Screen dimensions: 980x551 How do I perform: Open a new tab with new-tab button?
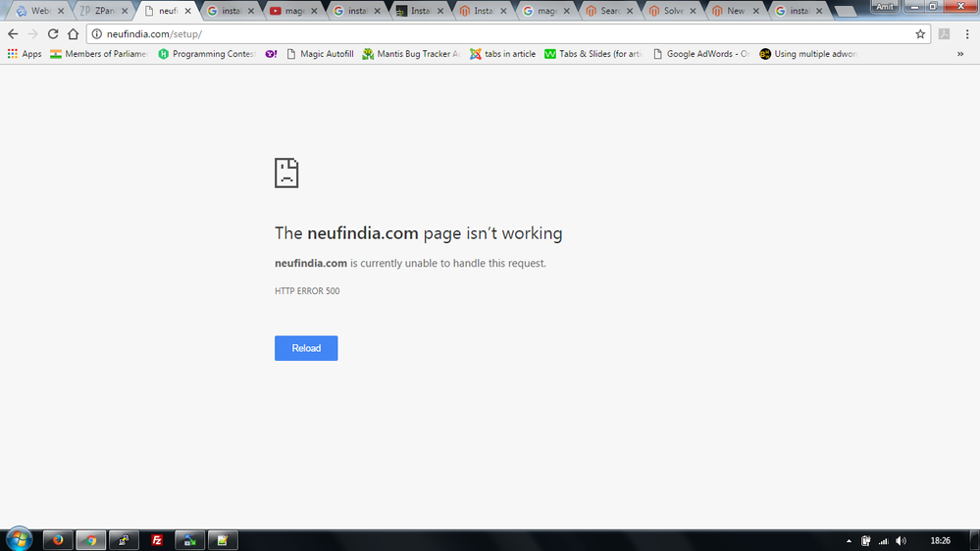click(x=845, y=11)
